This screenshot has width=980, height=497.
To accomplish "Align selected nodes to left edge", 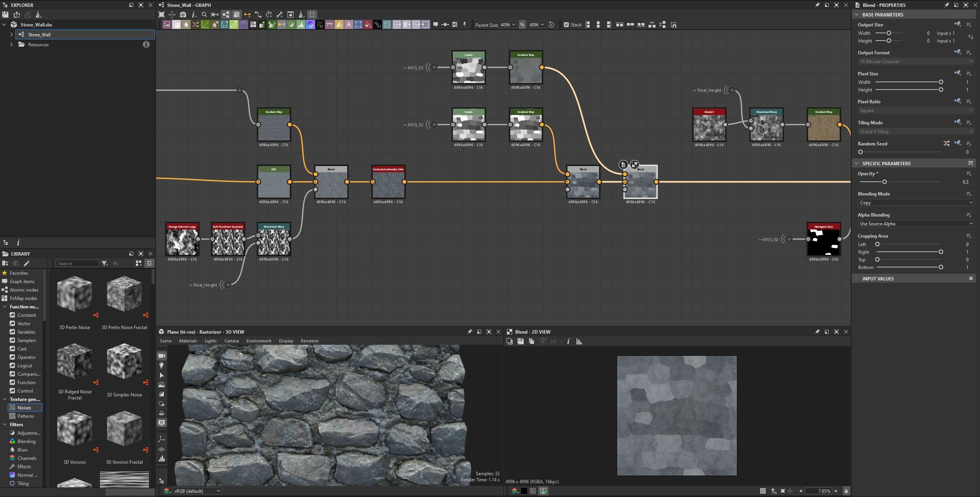I will tap(588, 25).
